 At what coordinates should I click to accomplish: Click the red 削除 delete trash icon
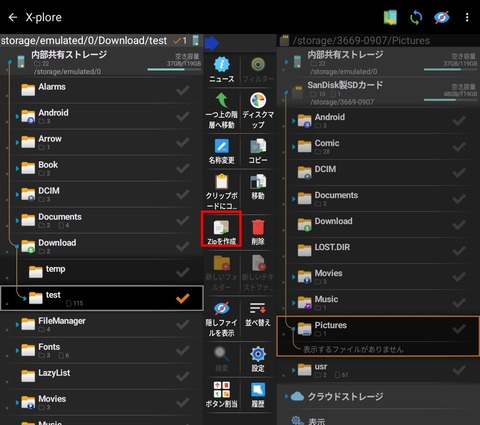point(258,232)
